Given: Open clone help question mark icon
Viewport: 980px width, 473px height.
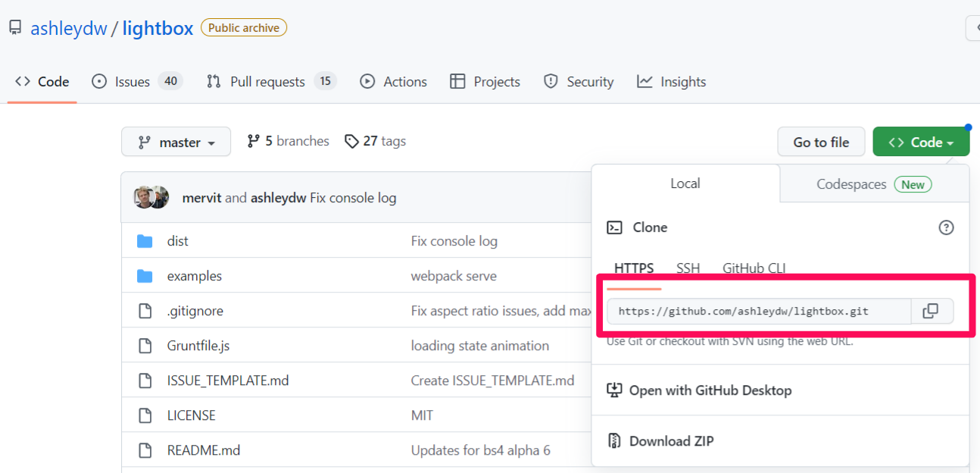Looking at the screenshot, I should click(x=946, y=227).
